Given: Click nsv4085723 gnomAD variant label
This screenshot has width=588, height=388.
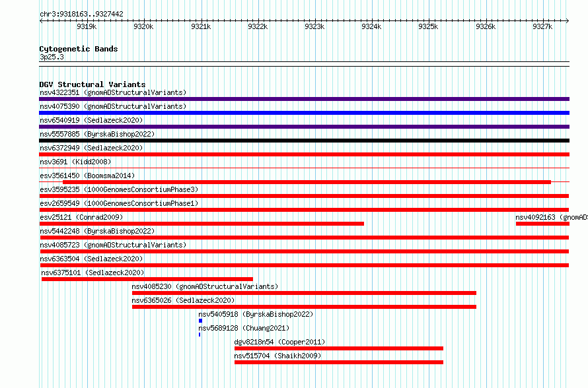Looking at the screenshot, I should click(x=113, y=245).
